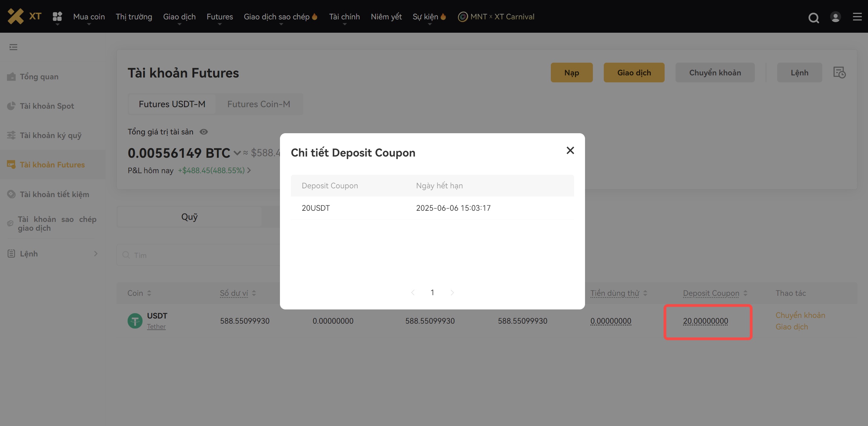Screen dimensions: 868x426
Task: Sort the Deposit Coupon column
Action: click(x=745, y=293)
